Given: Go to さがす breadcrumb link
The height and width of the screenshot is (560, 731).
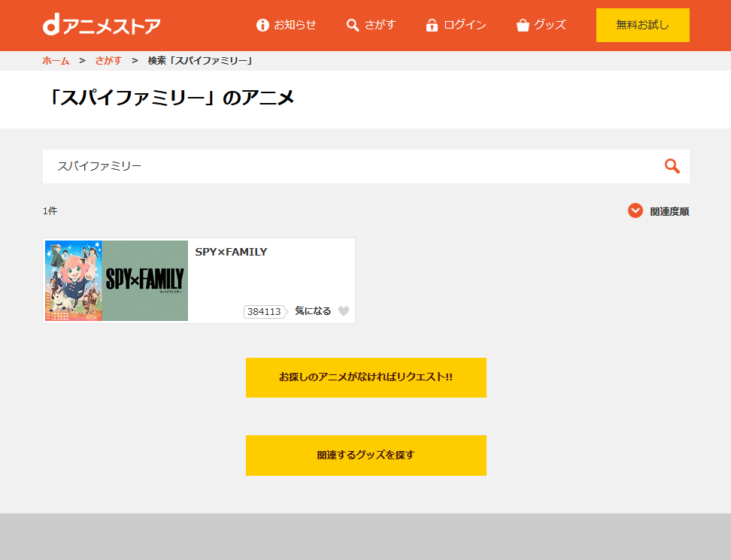Looking at the screenshot, I should pos(108,61).
